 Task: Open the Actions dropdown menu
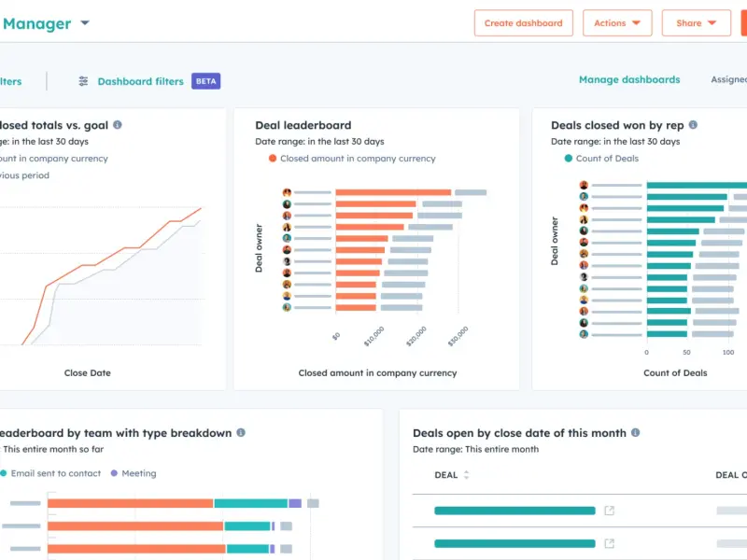tap(616, 23)
